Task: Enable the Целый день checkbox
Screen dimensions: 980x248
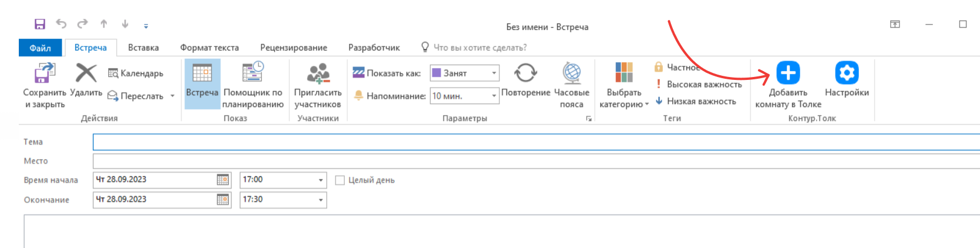Action: (x=340, y=180)
